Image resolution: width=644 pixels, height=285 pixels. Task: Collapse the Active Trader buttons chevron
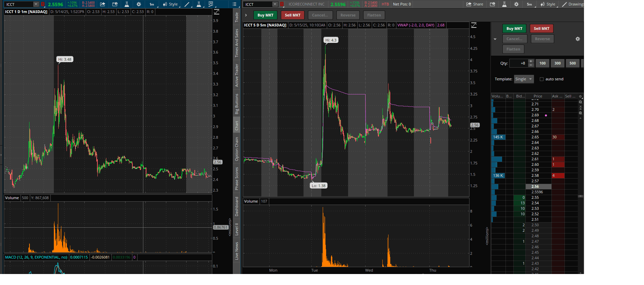[x=495, y=39]
